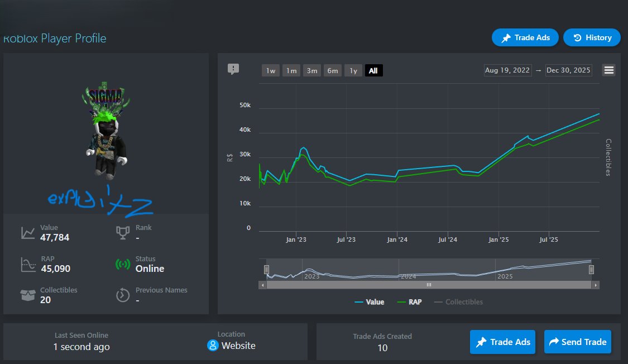Click the navigator right handle
The height and width of the screenshot is (364, 628).
coord(591,270)
